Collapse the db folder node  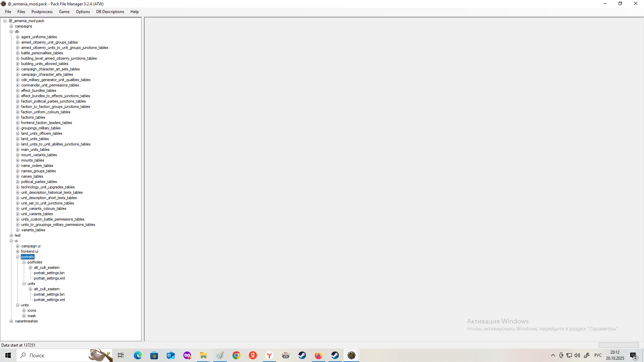(x=11, y=32)
